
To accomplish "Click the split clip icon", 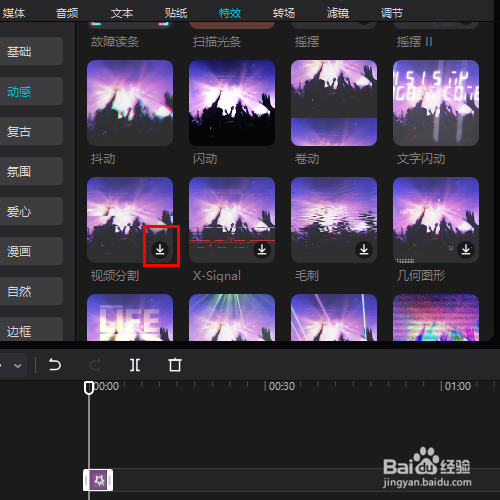I will pos(135,365).
